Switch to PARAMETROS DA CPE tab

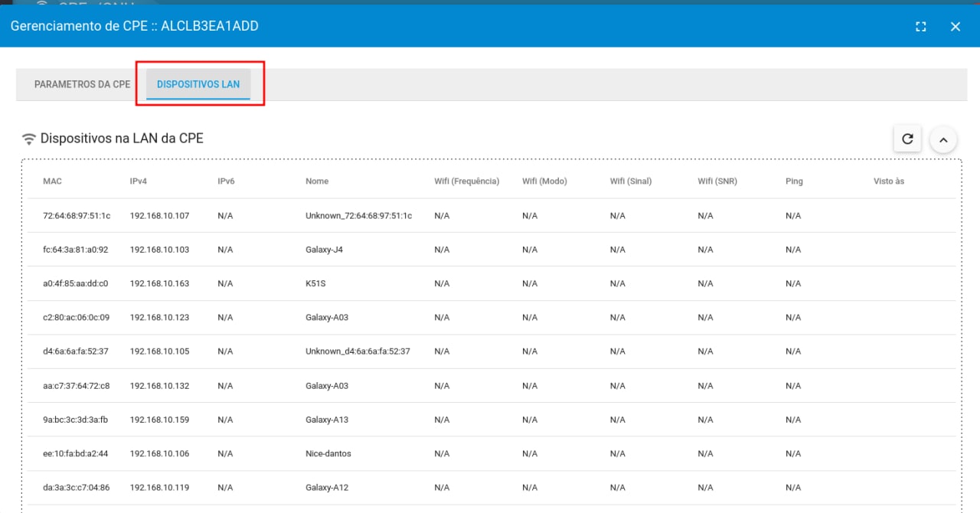pyautogui.click(x=83, y=84)
